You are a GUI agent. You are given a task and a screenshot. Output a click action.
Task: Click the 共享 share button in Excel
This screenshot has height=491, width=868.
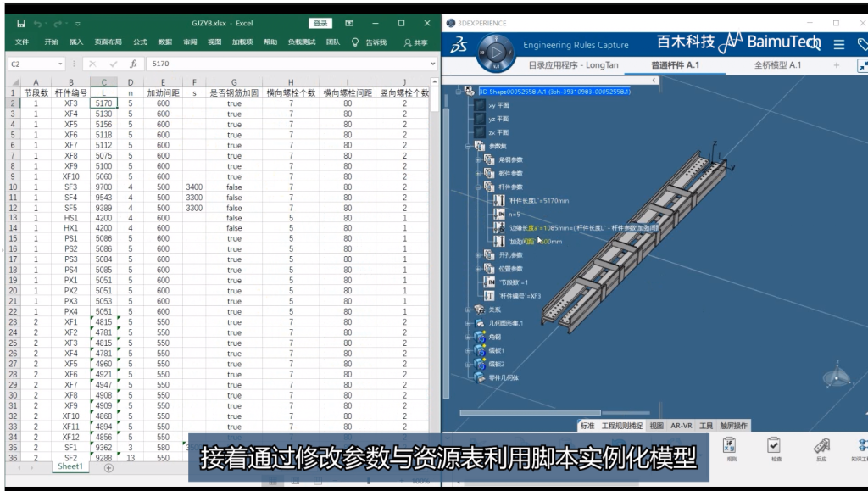click(x=415, y=42)
